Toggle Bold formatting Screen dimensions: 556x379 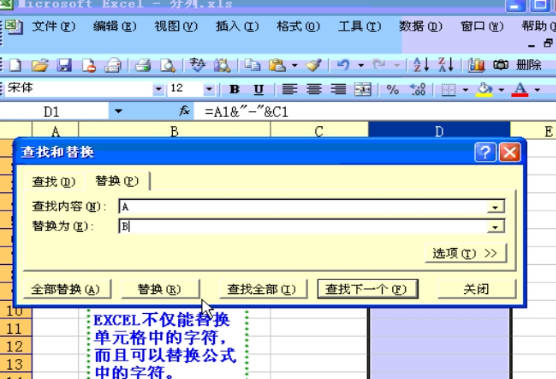click(x=234, y=89)
